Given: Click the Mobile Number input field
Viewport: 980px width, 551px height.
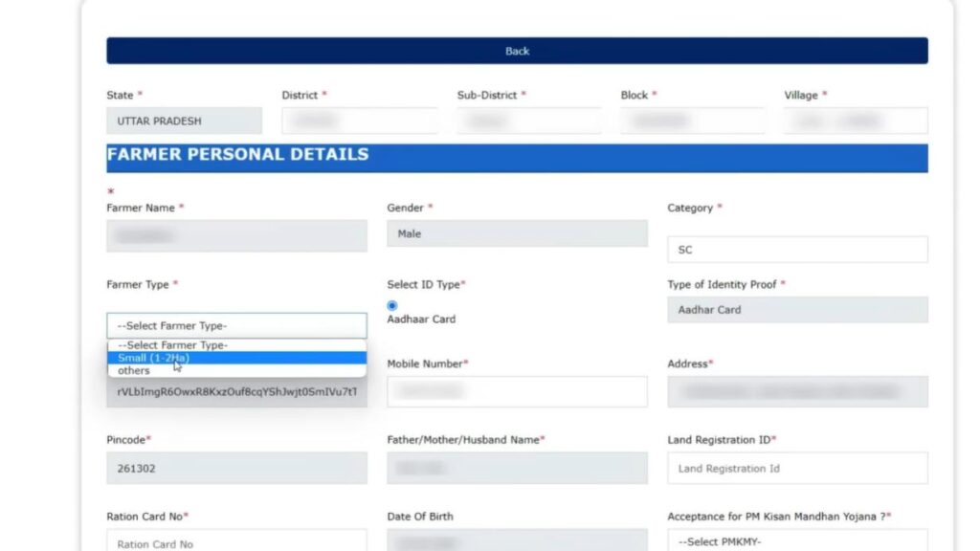Looking at the screenshot, I should click(517, 391).
